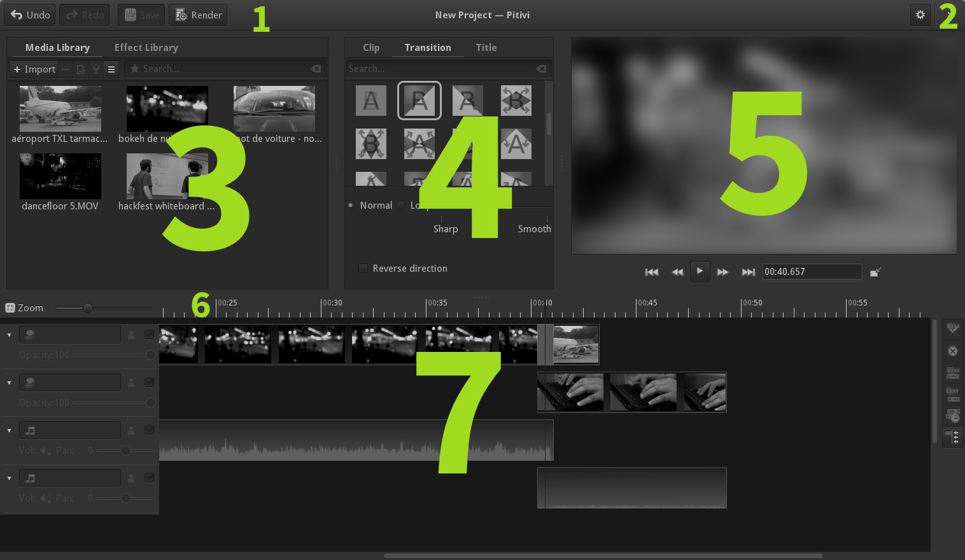Enable the Reverse direction checkbox
Screen dimensions: 965x560
(x=363, y=269)
